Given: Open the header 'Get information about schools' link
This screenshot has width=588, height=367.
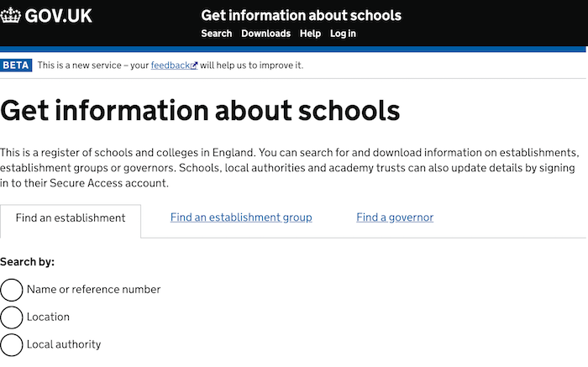Looking at the screenshot, I should pos(301,15).
